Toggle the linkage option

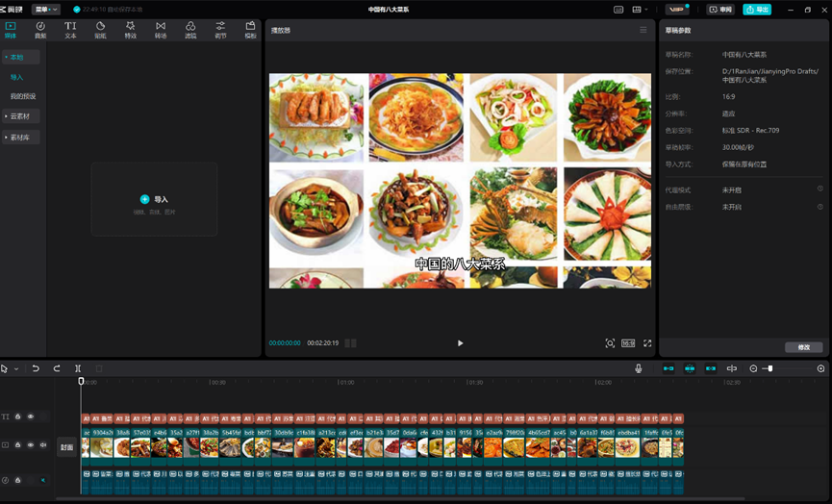[711, 368]
